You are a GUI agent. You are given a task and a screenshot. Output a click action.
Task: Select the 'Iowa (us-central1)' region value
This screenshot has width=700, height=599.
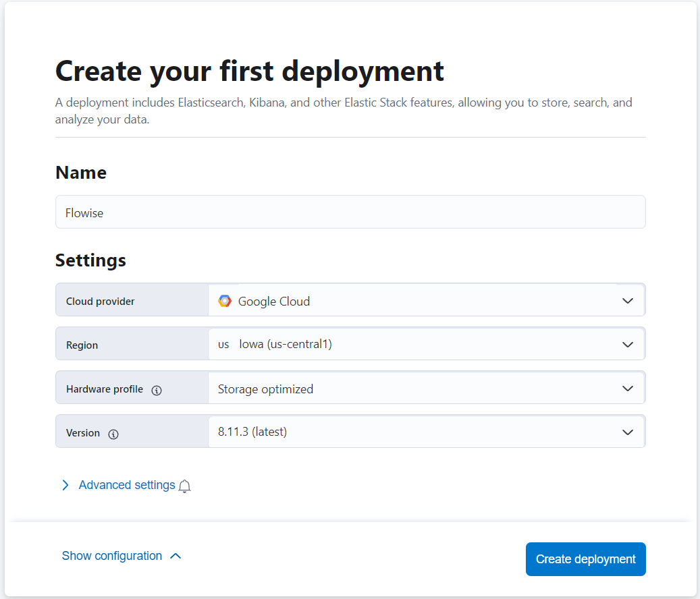286,344
